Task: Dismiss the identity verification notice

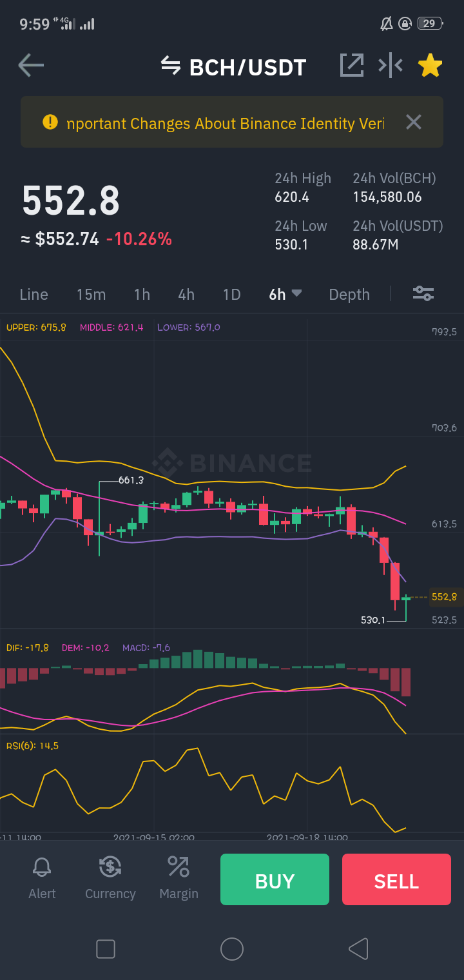Action: (414, 122)
